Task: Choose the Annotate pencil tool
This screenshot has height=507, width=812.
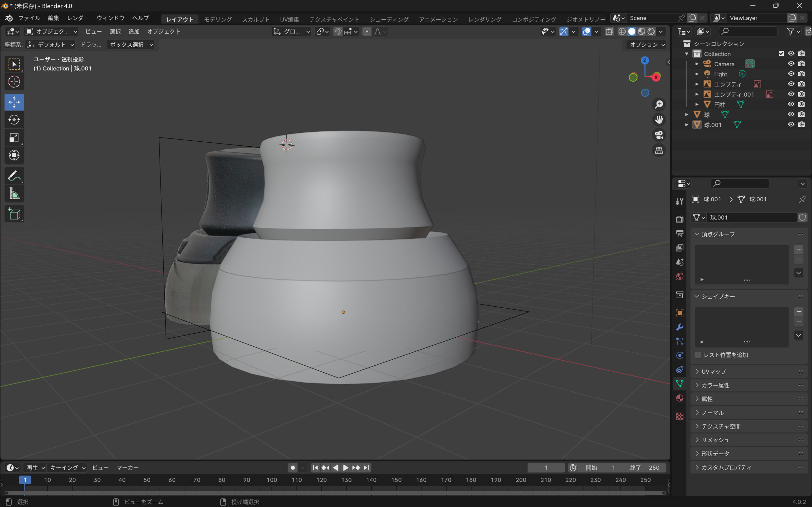Action: click(14, 176)
